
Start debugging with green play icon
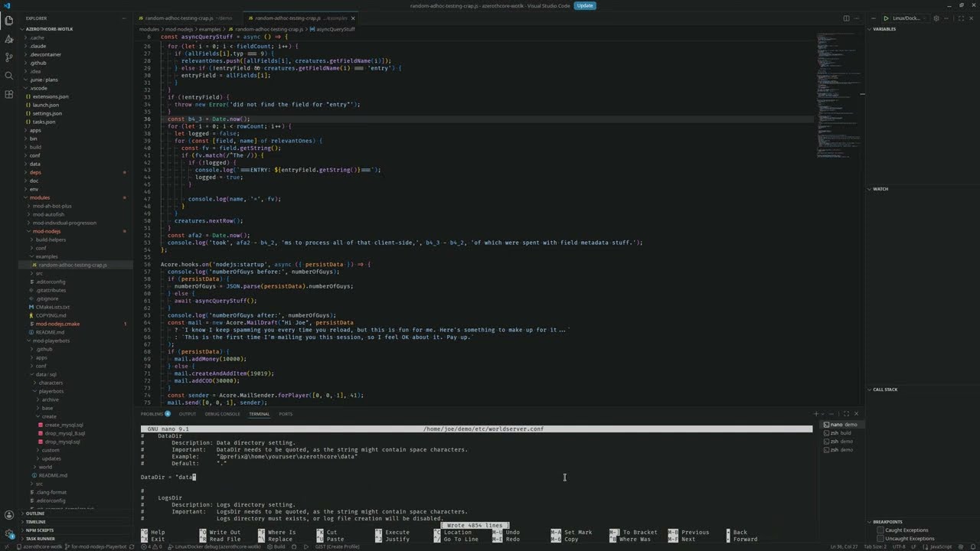click(886, 18)
